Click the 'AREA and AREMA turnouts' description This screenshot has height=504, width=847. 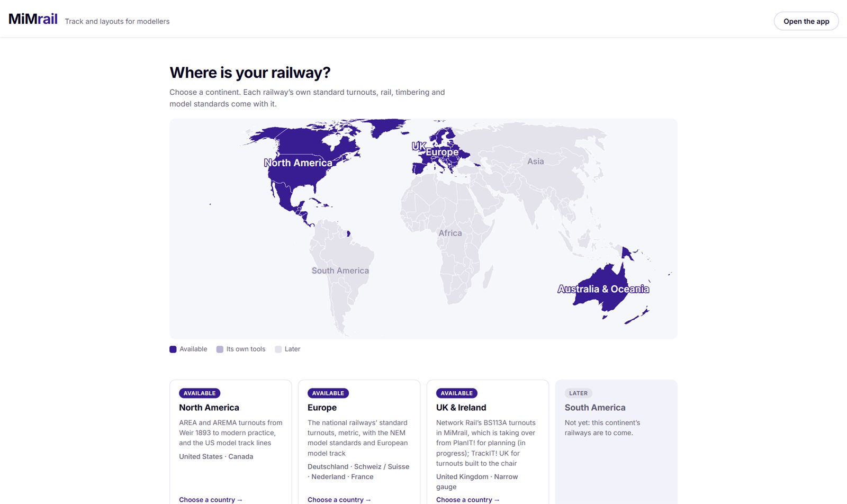[231, 433]
